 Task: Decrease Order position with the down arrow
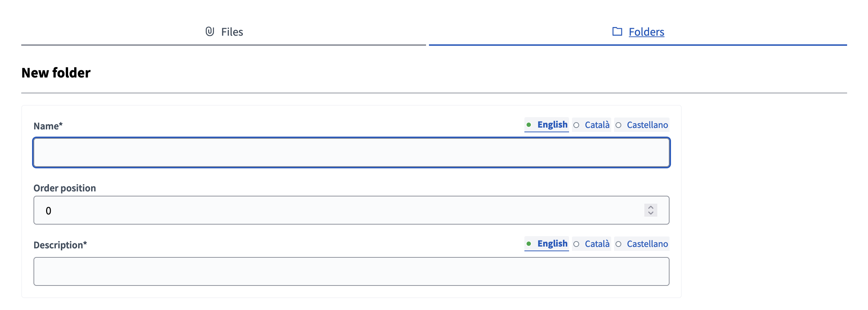[651, 213]
